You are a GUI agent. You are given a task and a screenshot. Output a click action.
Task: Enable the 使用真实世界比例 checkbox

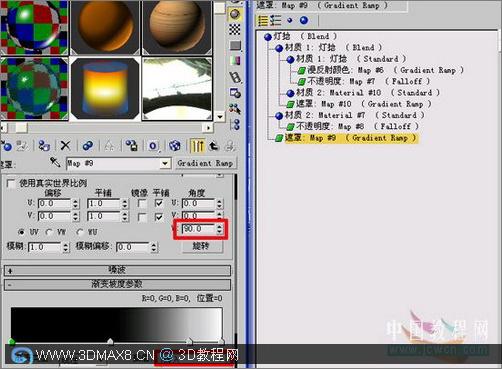[11, 183]
